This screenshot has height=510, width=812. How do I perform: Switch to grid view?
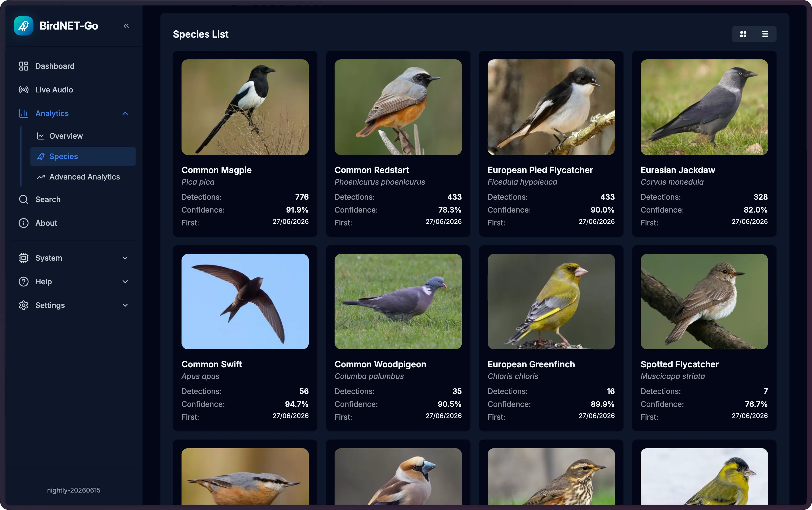point(743,34)
